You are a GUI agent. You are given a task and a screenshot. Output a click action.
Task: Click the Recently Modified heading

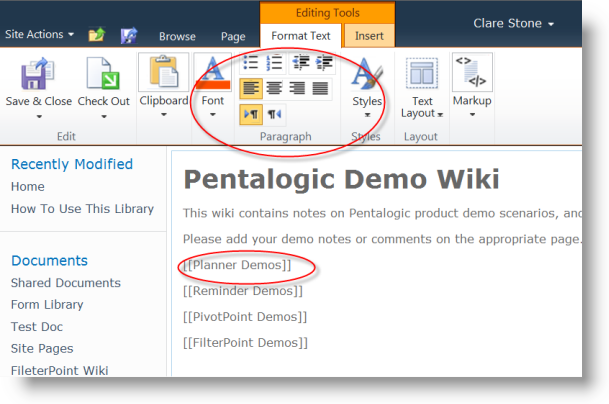72,164
